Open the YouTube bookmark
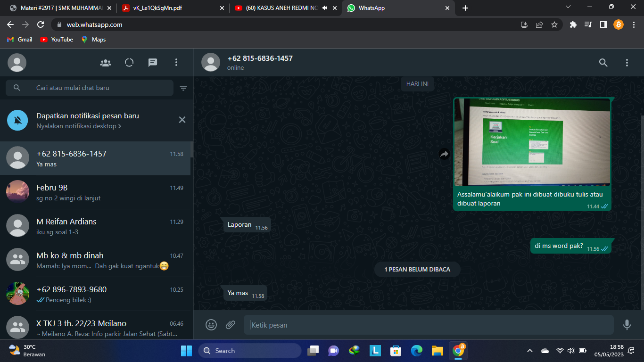This screenshot has height=362, width=644. pyautogui.click(x=57, y=40)
